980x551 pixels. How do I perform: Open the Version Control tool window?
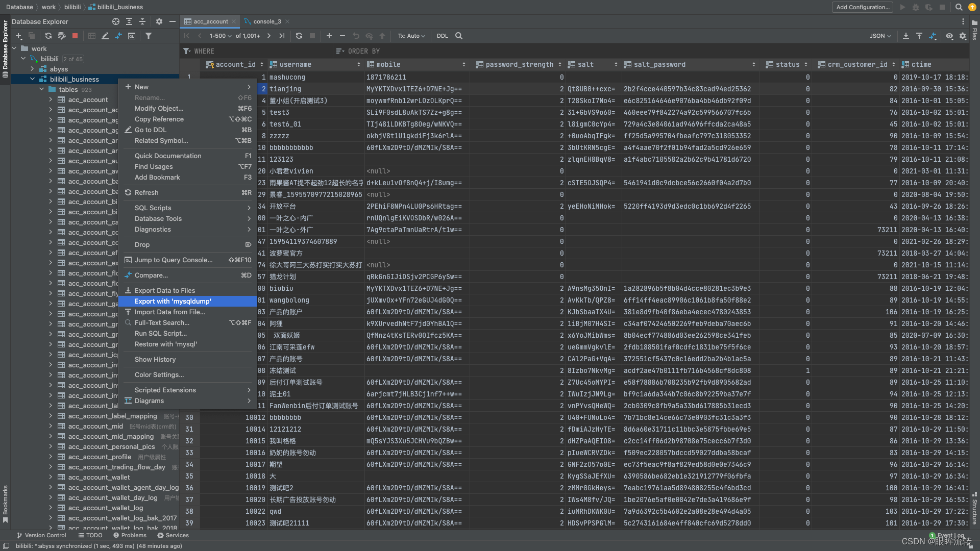click(41, 535)
